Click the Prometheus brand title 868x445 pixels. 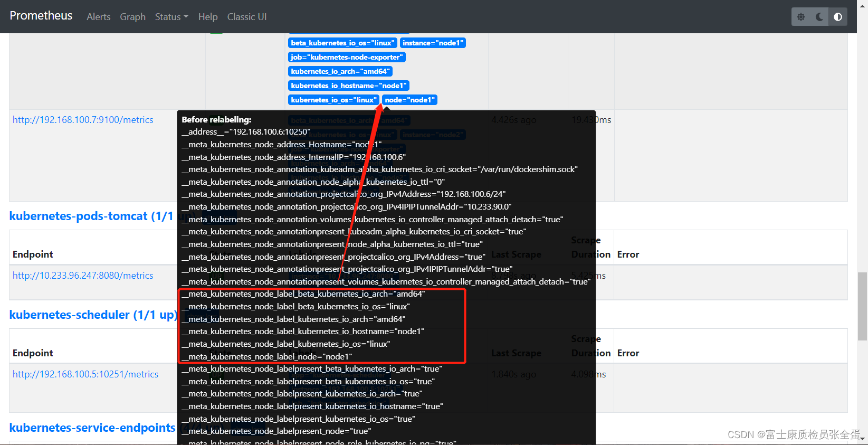41,16
